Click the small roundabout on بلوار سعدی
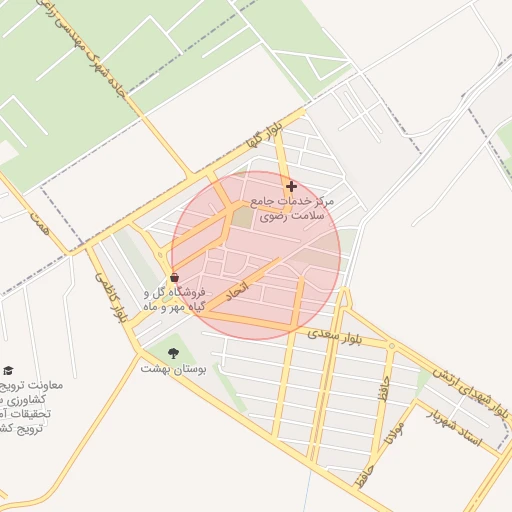This screenshot has width=512, height=512. click(392, 346)
